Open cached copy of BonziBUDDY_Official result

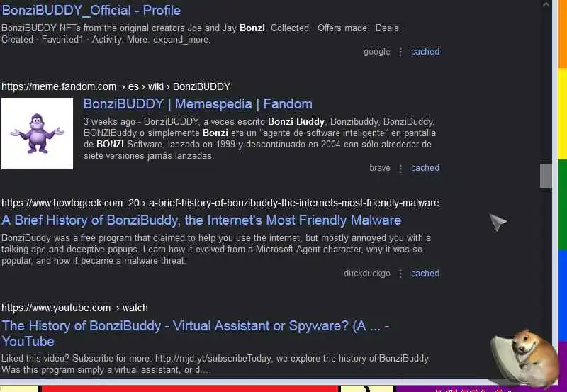[x=425, y=52]
